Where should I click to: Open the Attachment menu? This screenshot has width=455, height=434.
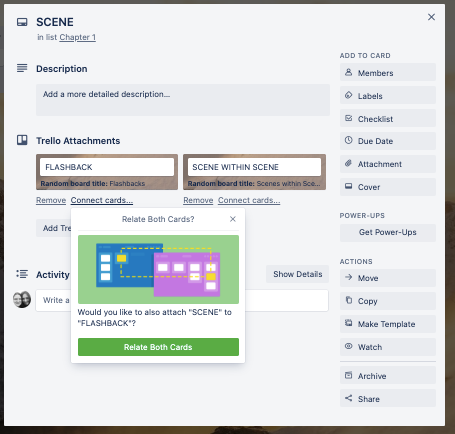388,164
